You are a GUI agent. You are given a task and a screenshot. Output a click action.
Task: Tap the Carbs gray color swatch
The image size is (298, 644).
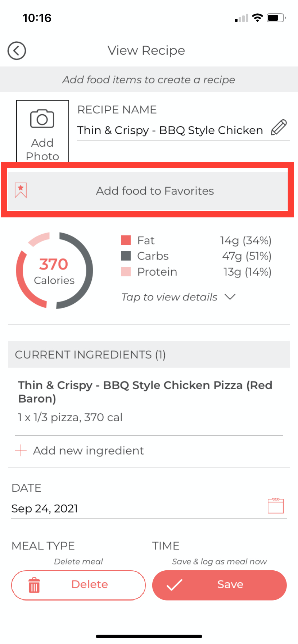point(126,256)
